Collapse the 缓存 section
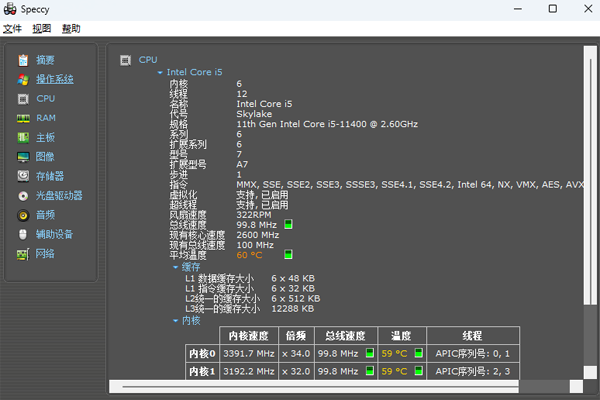The image size is (600, 400). 175,267
